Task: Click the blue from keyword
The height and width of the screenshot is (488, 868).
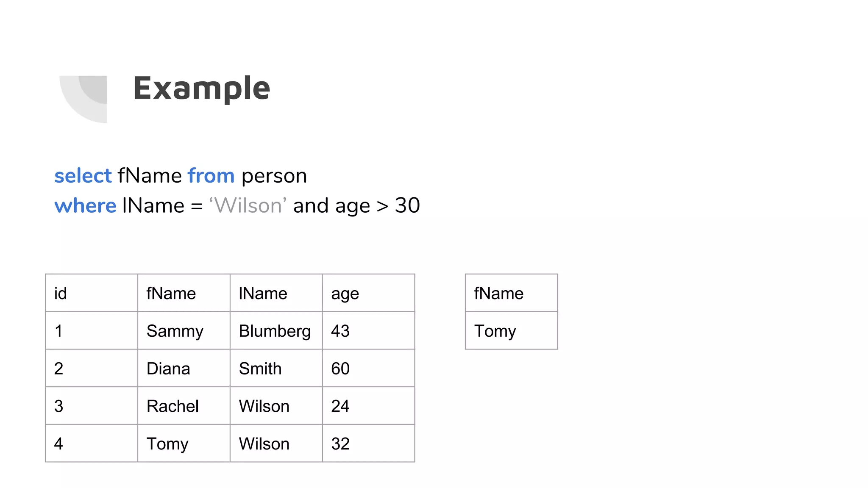Action: tap(211, 175)
